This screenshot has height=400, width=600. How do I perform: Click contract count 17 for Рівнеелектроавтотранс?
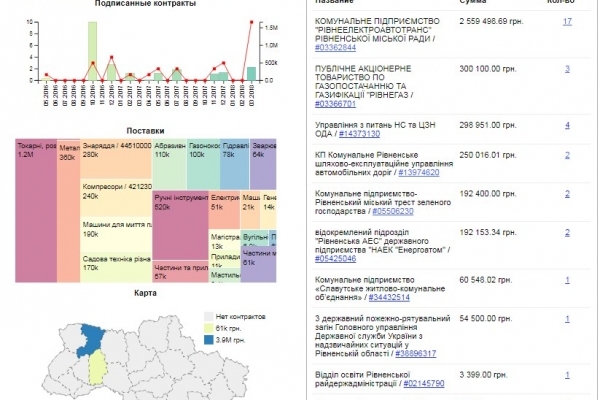coord(567,21)
